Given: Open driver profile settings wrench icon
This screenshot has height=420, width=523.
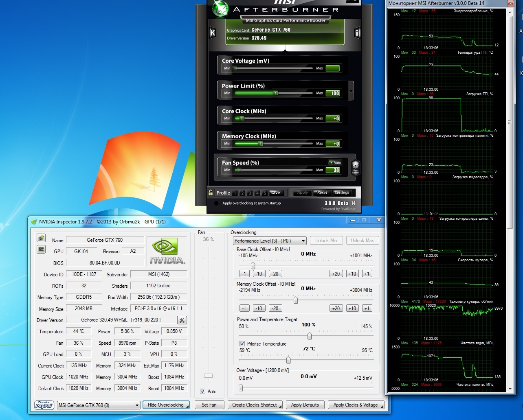Looking at the screenshot, I should point(182,320).
